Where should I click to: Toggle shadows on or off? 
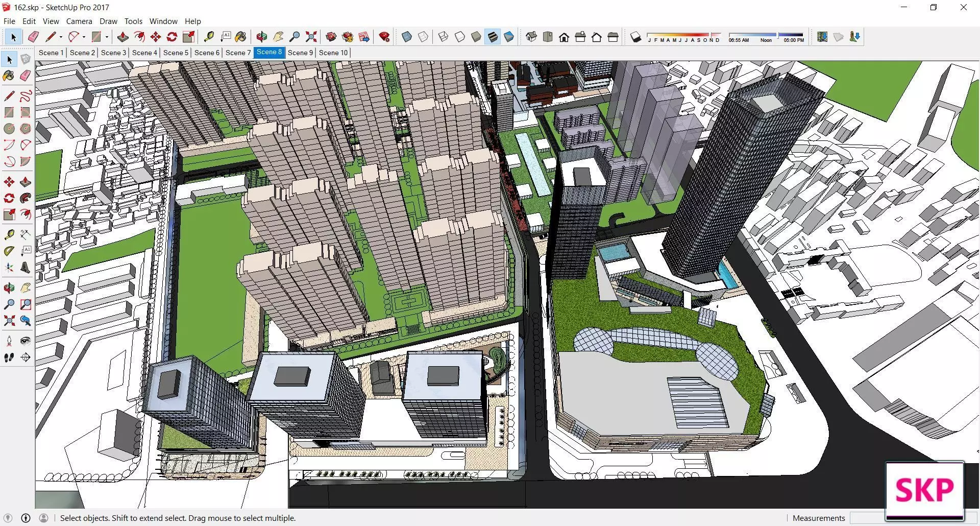point(635,37)
